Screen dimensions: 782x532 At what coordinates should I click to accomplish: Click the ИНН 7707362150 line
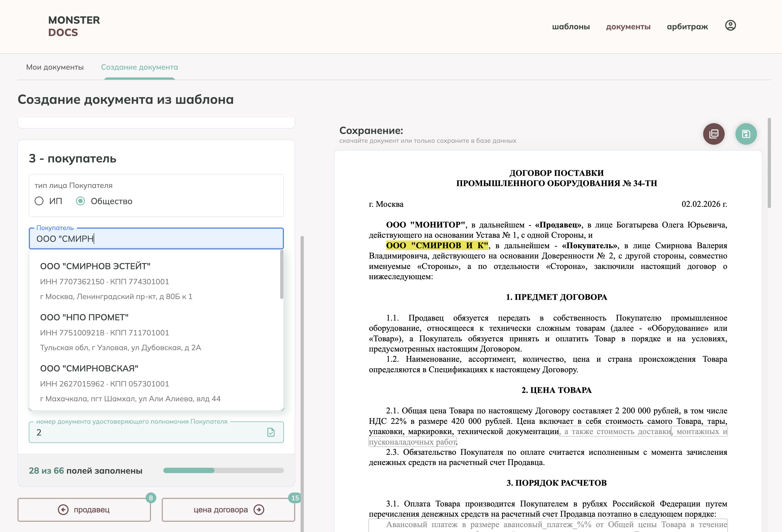pos(104,282)
